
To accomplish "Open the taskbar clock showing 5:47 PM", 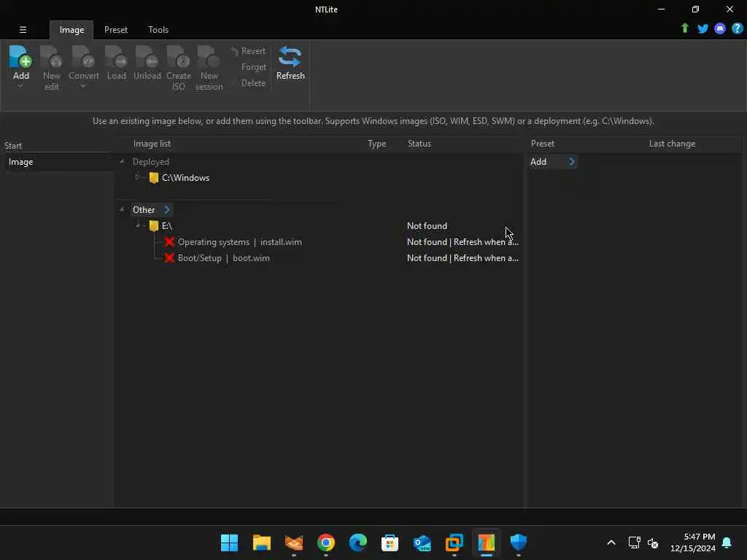I will 693,542.
